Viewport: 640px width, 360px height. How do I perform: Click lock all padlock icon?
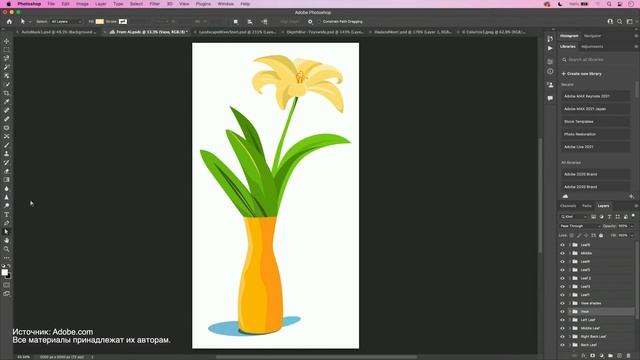pyautogui.click(x=601, y=236)
